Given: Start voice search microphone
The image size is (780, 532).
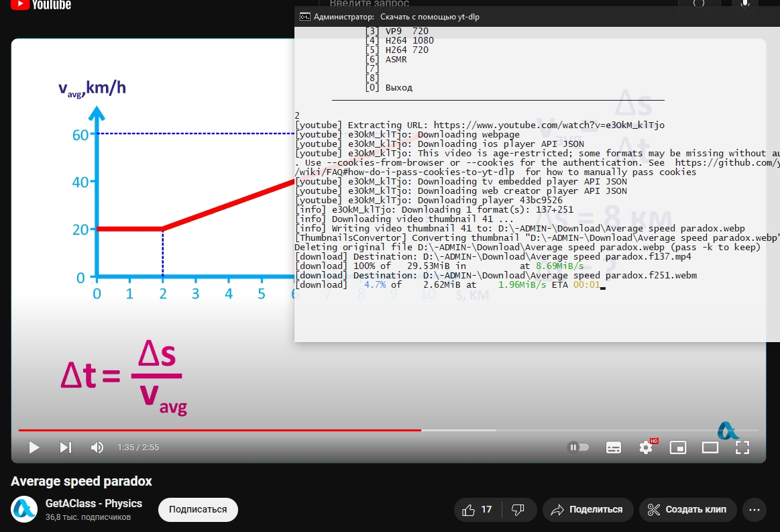Looking at the screenshot, I should pos(744,3).
